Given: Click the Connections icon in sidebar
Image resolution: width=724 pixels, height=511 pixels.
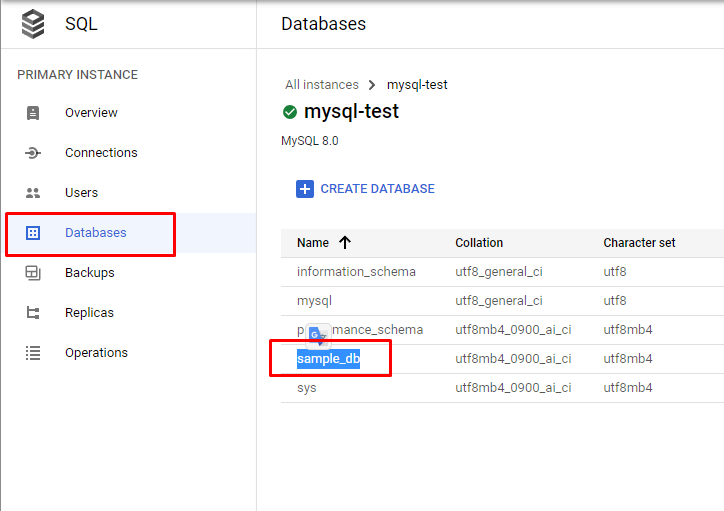Looking at the screenshot, I should [33, 153].
